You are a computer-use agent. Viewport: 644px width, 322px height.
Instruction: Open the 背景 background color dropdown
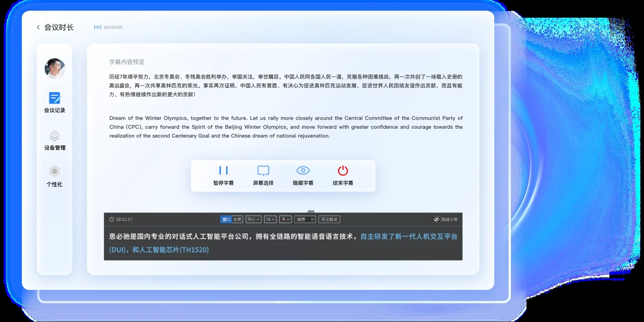(305, 219)
